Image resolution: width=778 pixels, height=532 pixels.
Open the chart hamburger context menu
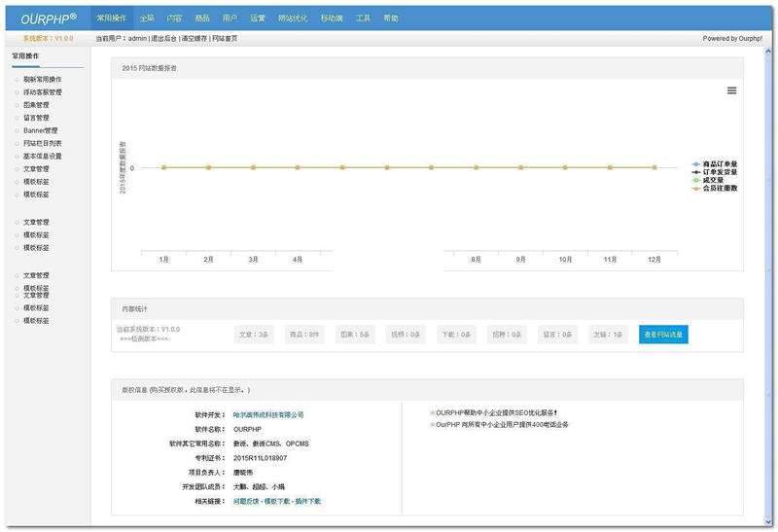pyautogui.click(x=731, y=90)
